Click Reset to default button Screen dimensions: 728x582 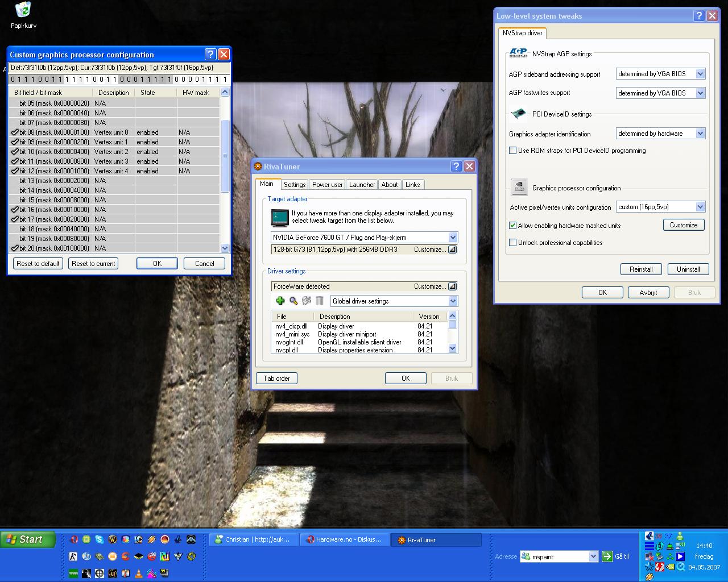pos(38,264)
